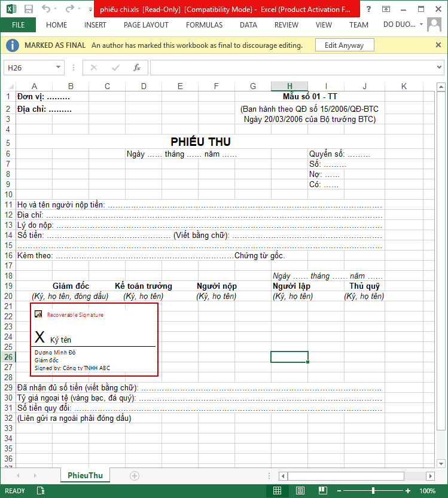Screen dimensions: 448x498
Task: Open the FORMULAS ribbon tab
Action: [204, 25]
